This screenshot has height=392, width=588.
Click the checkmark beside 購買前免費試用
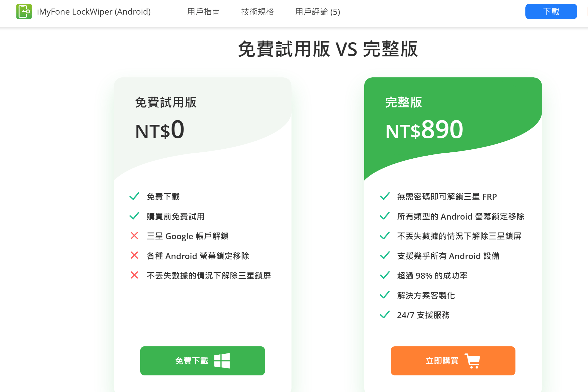(x=134, y=216)
